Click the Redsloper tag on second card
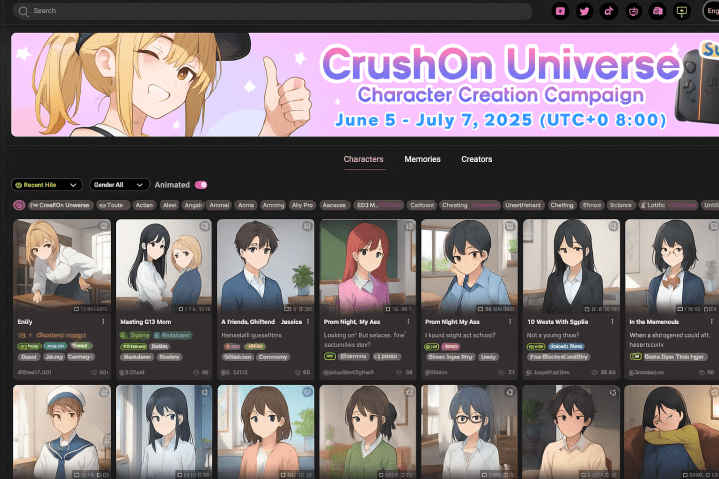719x479 pixels. [x=172, y=336]
